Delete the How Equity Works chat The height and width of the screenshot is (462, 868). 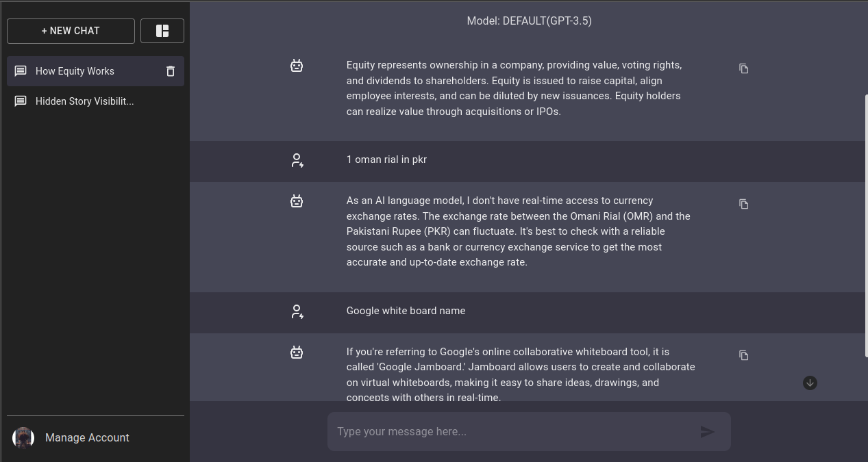click(171, 71)
